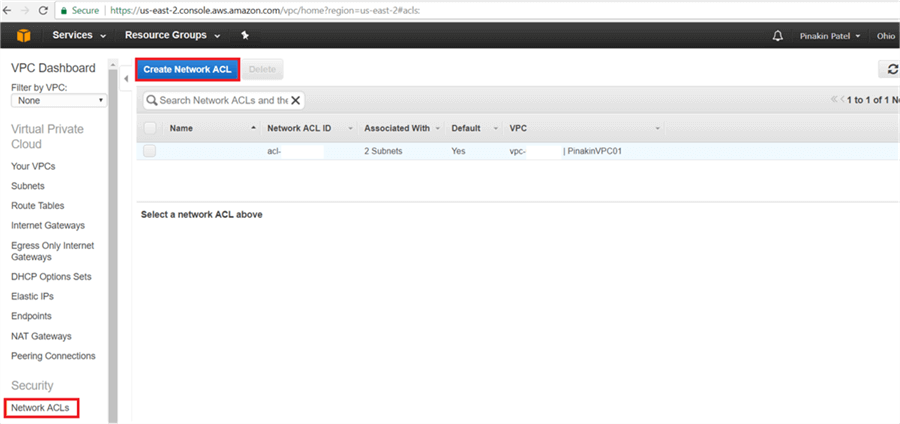Click Create Network ACL button
This screenshot has width=900, height=424.
click(x=187, y=69)
